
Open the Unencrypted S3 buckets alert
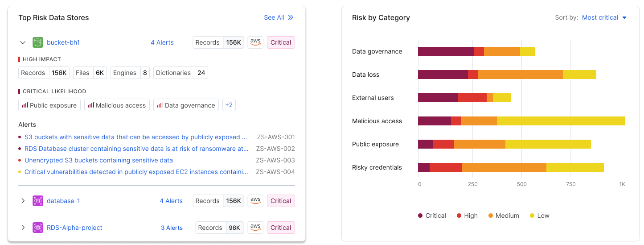click(98, 160)
